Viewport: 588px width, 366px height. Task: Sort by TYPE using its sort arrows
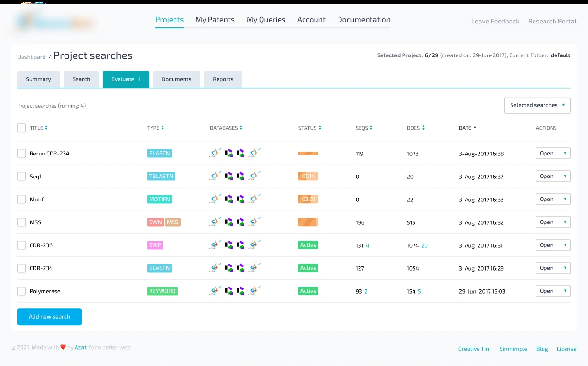click(x=163, y=128)
